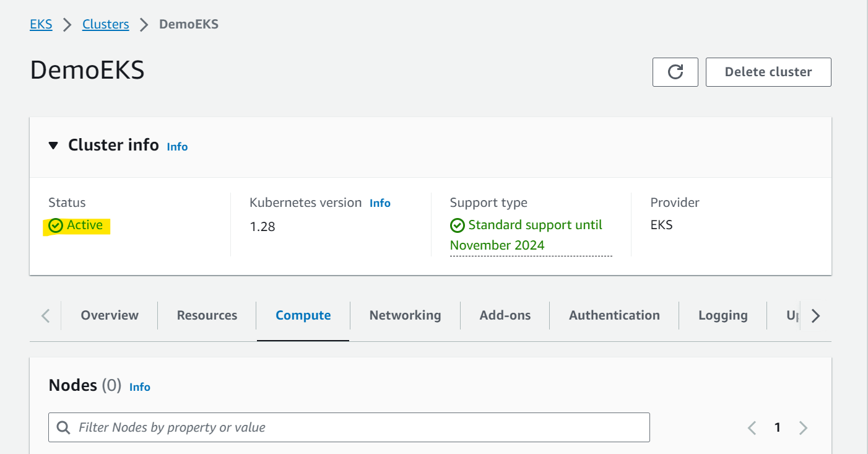Switch to the Add-ons tab

(505, 315)
